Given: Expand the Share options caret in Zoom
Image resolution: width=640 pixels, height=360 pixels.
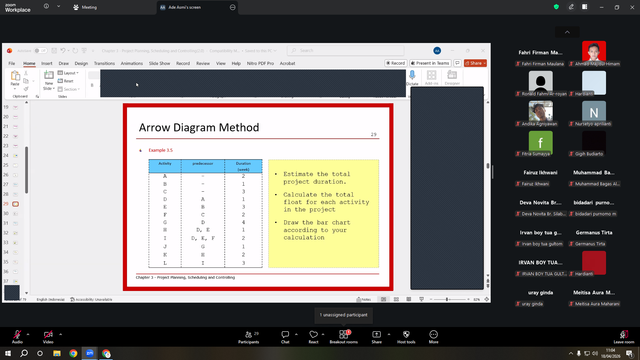Looking at the screenshot, I should (x=389, y=334).
